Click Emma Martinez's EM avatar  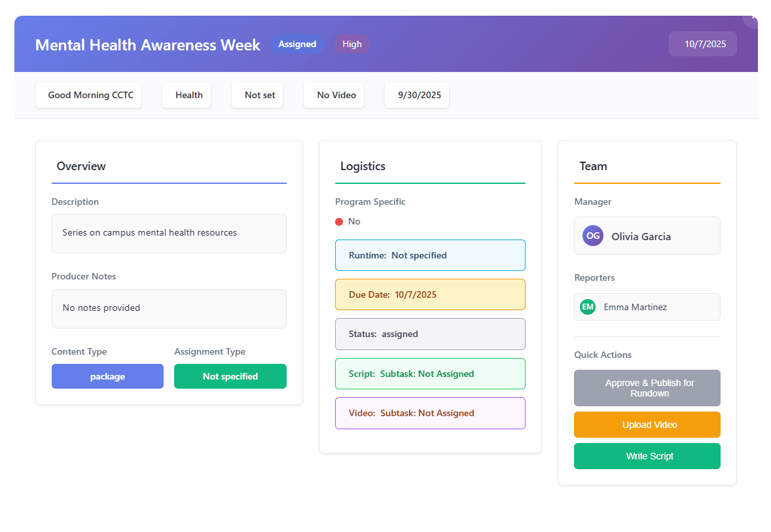pyautogui.click(x=588, y=307)
